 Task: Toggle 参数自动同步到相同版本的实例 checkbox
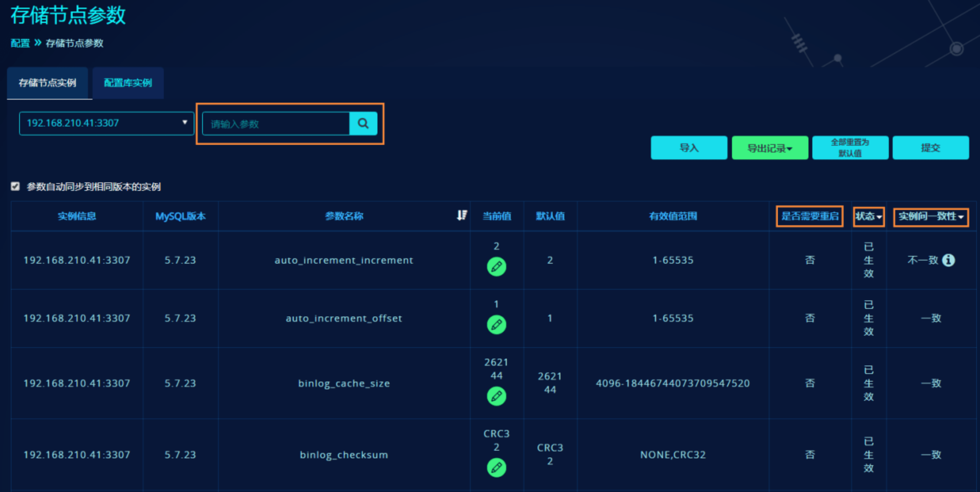tap(15, 187)
